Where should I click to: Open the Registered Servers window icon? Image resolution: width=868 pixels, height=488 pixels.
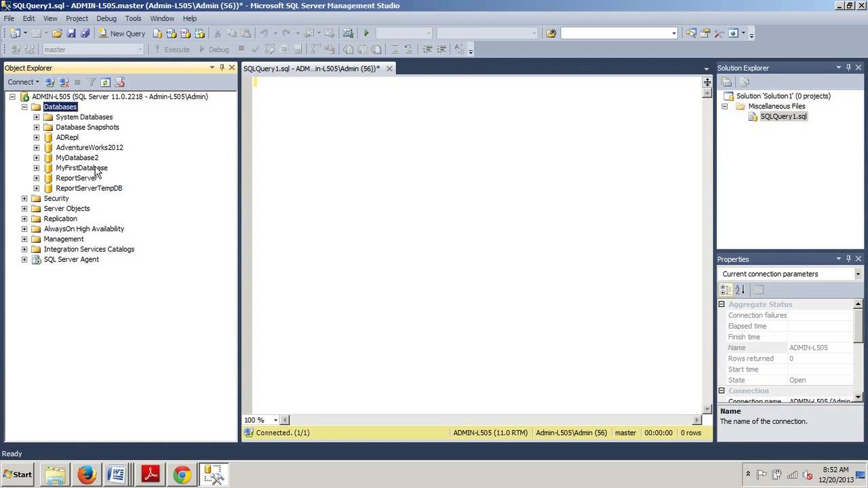691,33
